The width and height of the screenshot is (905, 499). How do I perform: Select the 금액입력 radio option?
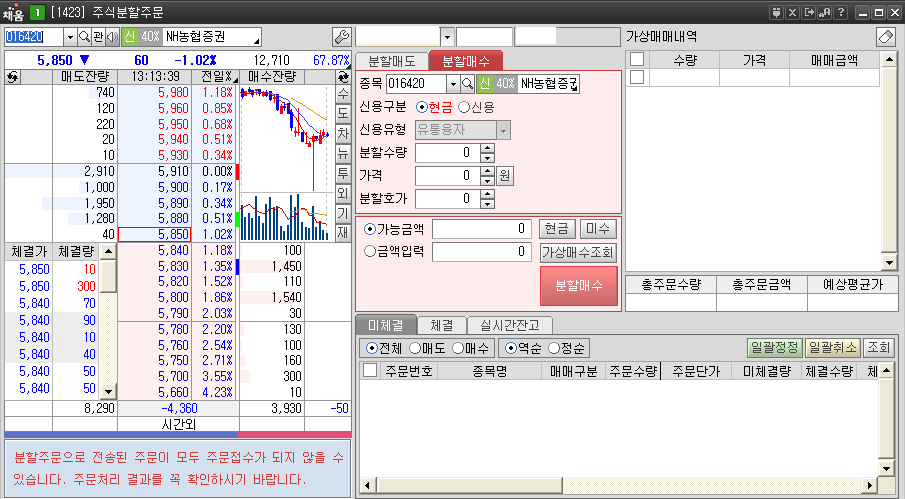tap(370, 252)
